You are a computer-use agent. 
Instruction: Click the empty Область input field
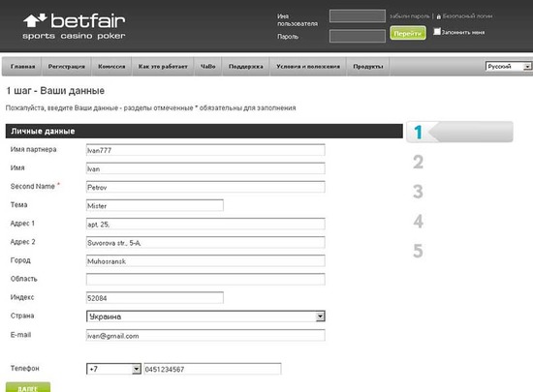205,279
